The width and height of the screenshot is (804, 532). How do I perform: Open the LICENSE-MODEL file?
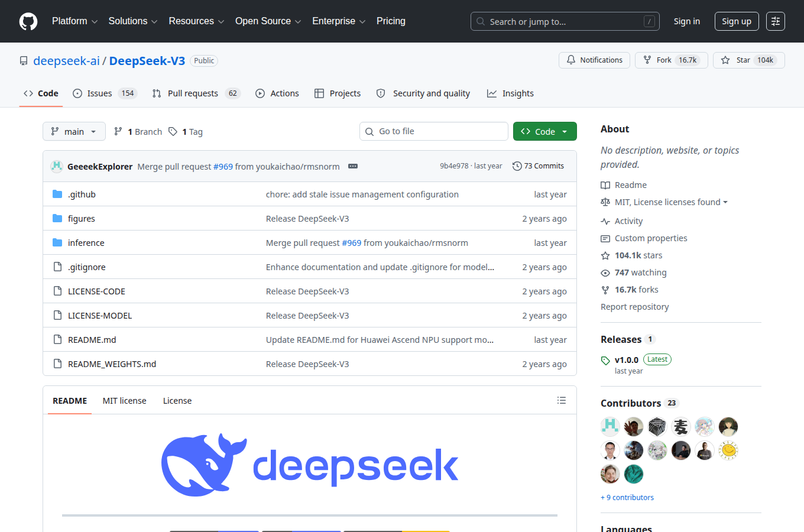tap(100, 316)
